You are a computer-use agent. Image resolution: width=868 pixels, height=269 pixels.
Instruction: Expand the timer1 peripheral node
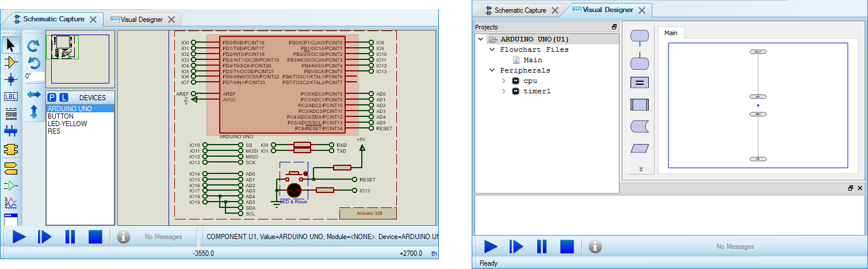coord(504,92)
